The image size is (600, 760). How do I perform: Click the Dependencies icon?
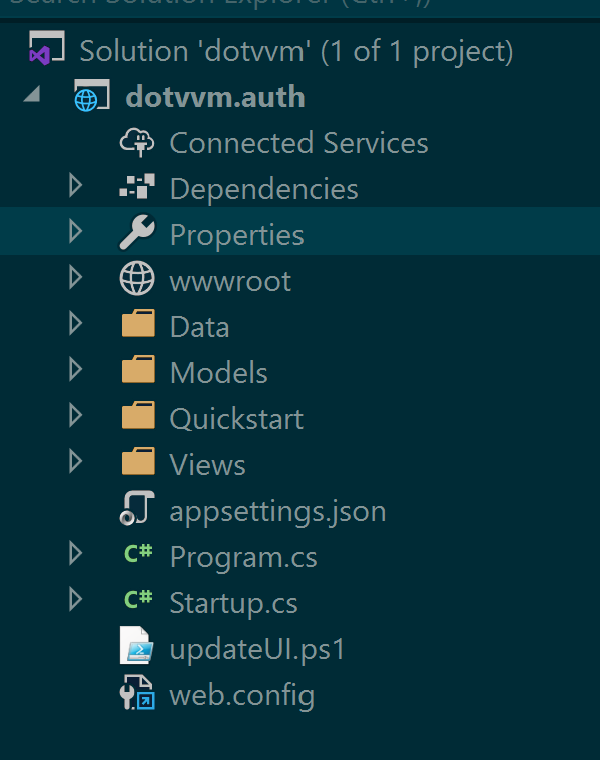[137, 188]
